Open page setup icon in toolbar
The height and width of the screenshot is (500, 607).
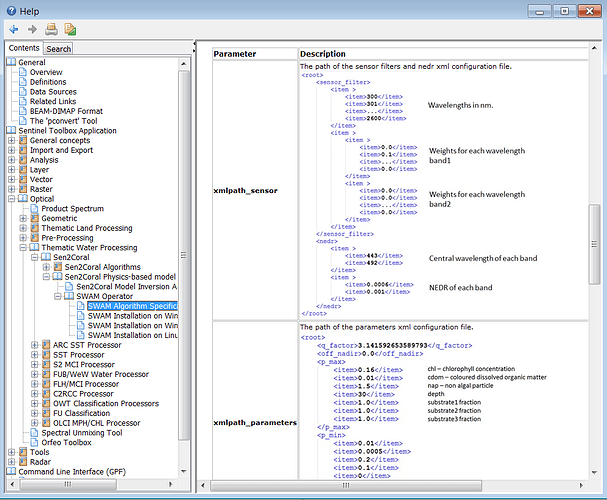(70, 29)
